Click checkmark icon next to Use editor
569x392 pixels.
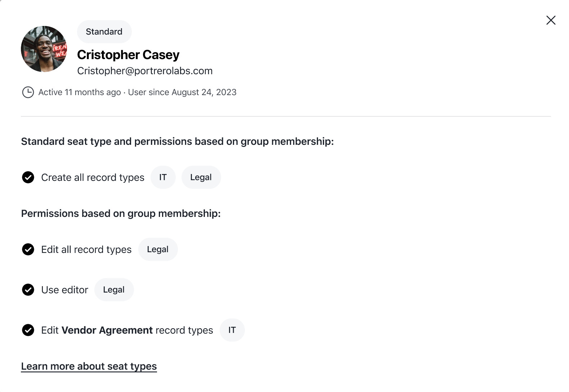click(28, 290)
